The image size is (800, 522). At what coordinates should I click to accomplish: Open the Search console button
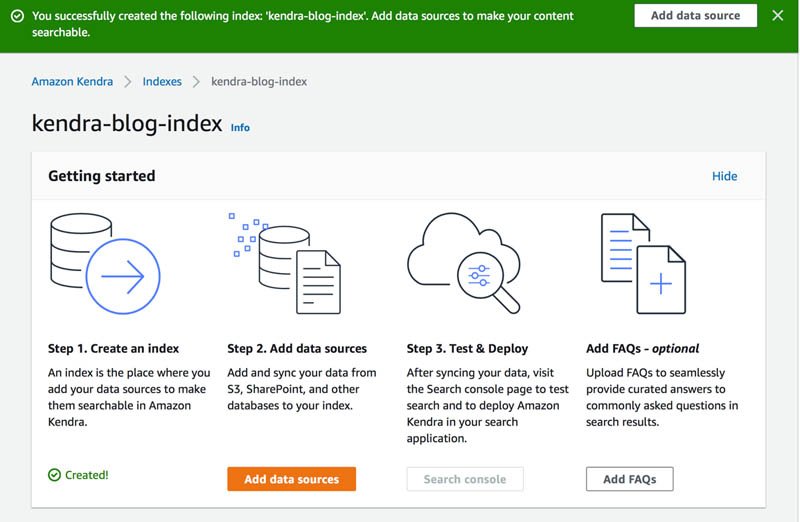[x=465, y=479]
